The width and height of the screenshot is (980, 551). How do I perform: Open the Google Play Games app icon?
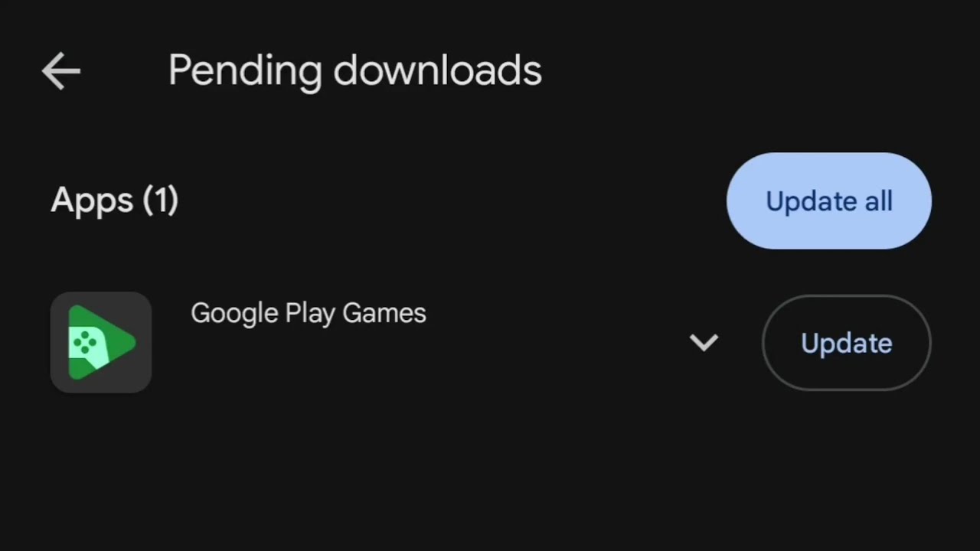(x=101, y=342)
